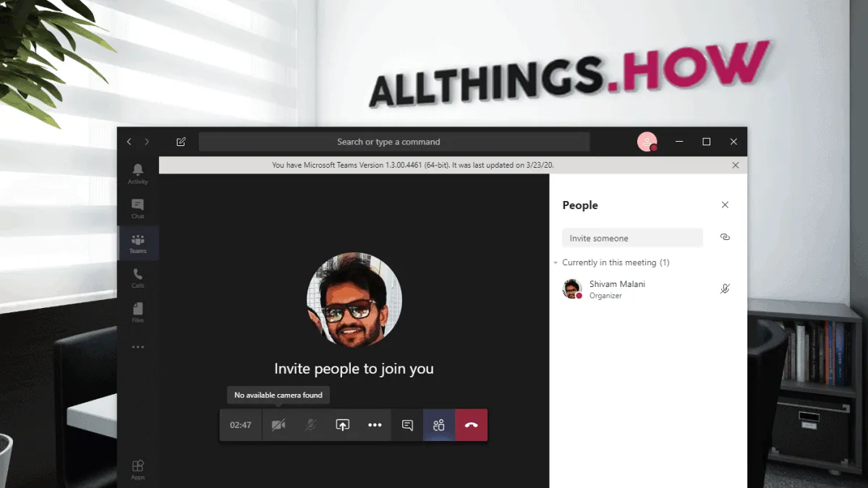The height and width of the screenshot is (488, 868).
Task: Expand more apps ellipsis in sidebar
Action: click(x=137, y=347)
